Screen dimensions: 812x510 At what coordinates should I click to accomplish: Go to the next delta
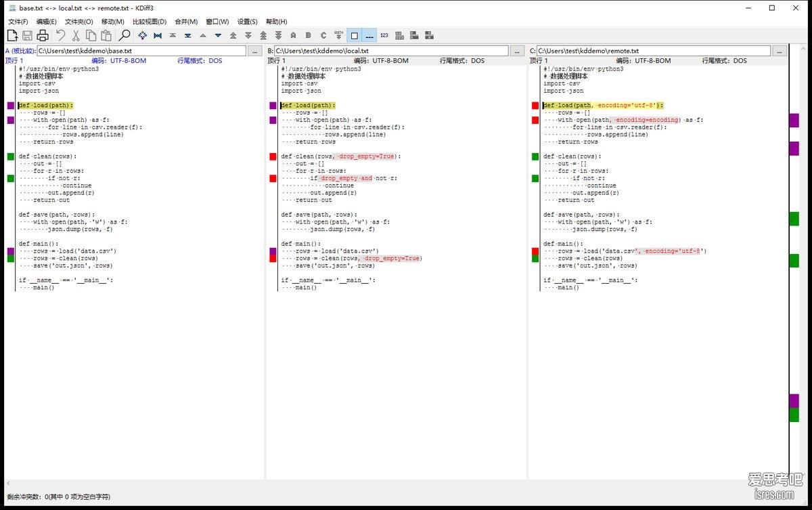(x=218, y=35)
